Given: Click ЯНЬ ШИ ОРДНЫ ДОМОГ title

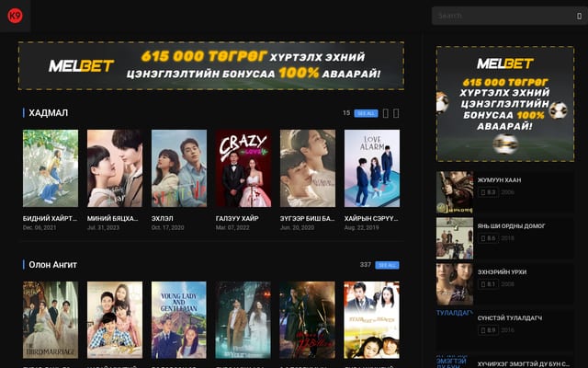Looking at the screenshot, I should click(x=512, y=226).
